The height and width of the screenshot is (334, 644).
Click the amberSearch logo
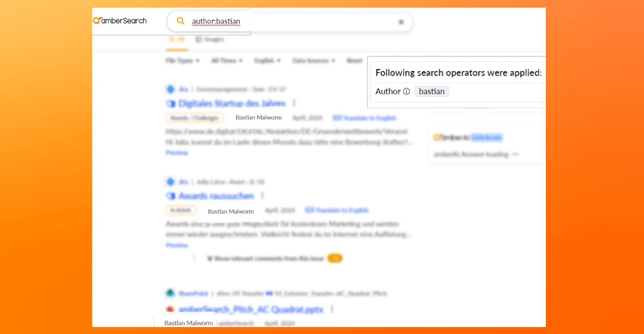[120, 21]
